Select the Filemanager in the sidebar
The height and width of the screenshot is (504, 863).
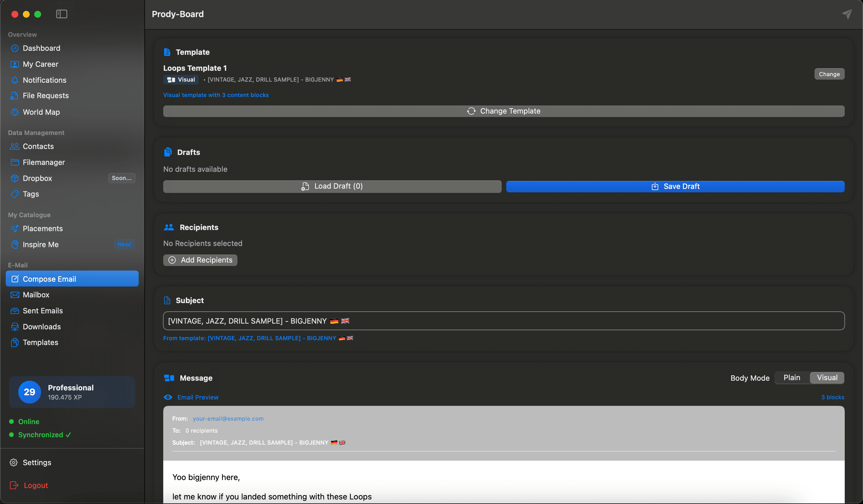pos(44,162)
